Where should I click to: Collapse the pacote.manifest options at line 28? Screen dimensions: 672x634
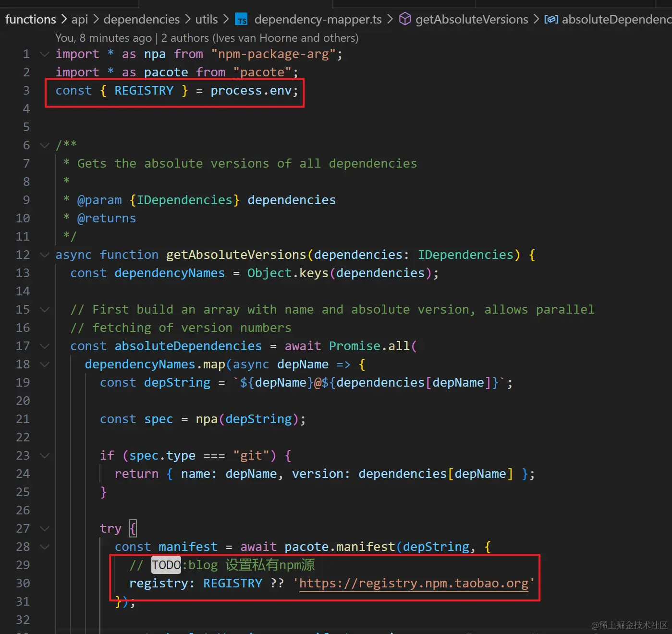click(x=44, y=547)
